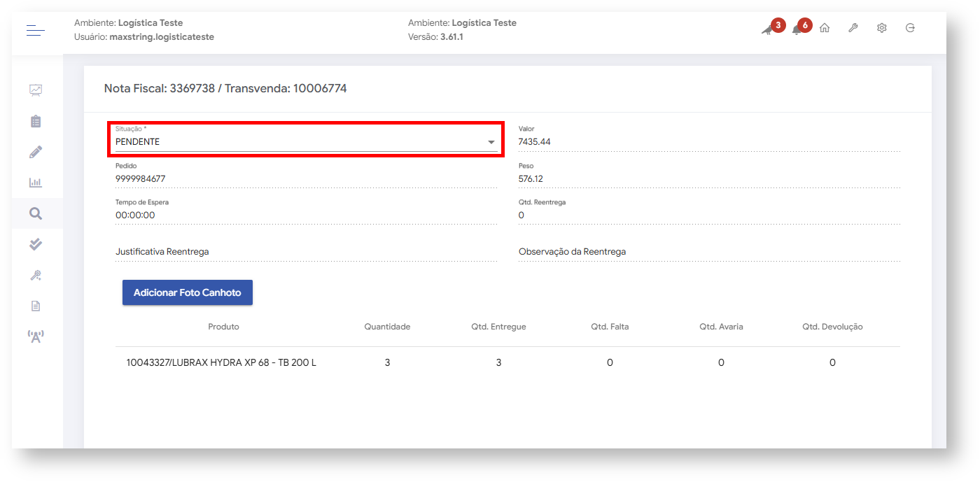Click the Justificativa Reentrega field
980x482 pixels.
point(305,252)
